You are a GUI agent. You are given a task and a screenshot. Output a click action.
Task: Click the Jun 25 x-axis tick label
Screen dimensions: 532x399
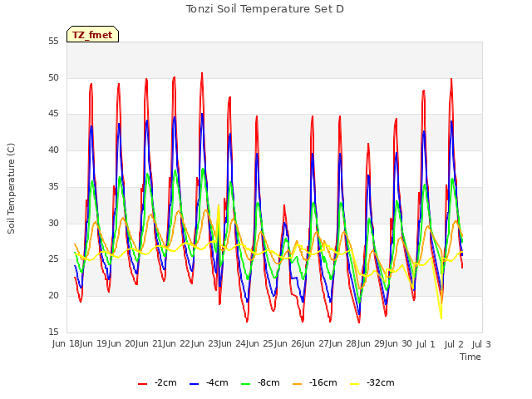coord(261,344)
